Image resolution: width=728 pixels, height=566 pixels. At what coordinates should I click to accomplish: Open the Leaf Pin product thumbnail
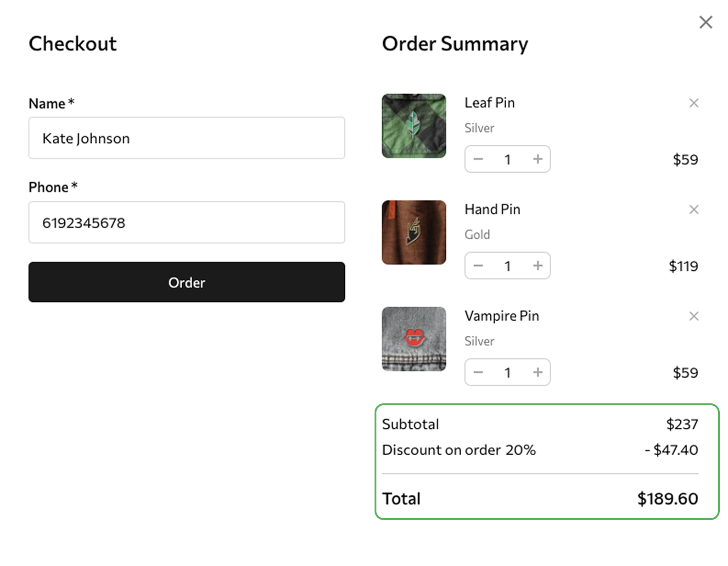[414, 126]
